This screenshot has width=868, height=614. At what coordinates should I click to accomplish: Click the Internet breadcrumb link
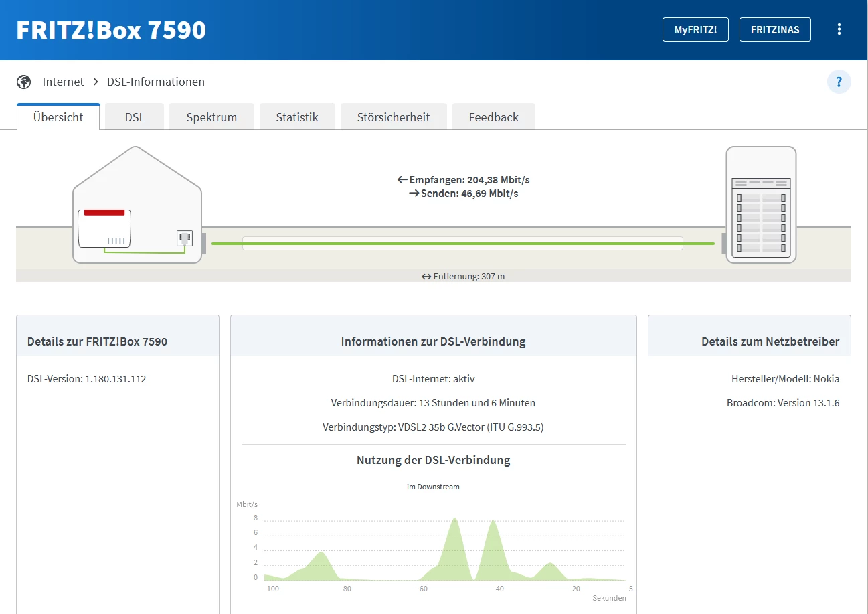coord(63,82)
